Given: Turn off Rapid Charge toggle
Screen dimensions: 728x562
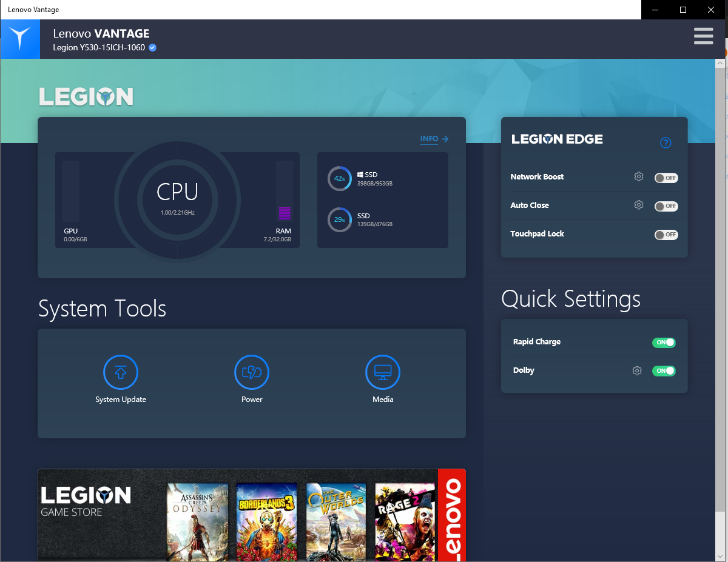Looking at the screenshot, I should click(x=664, y=343).
